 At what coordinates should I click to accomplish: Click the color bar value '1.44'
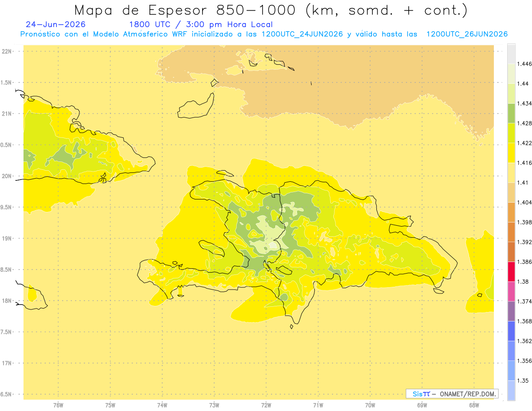pos(523,83)
